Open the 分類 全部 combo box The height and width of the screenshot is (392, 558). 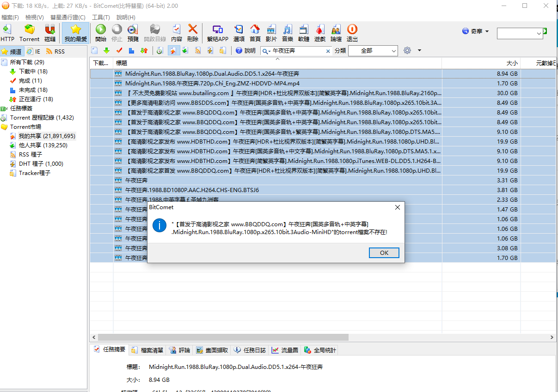pyautogui.click(x=373, y=50)
